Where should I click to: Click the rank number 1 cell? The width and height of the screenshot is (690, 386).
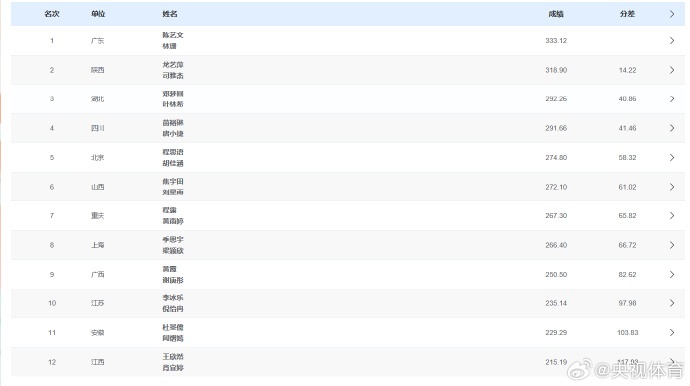click(x=52, y=40)
